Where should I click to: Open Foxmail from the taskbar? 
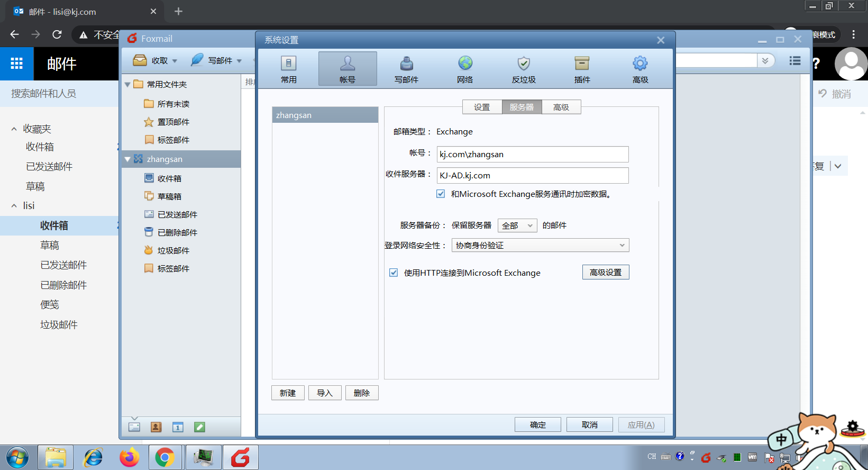240,457
